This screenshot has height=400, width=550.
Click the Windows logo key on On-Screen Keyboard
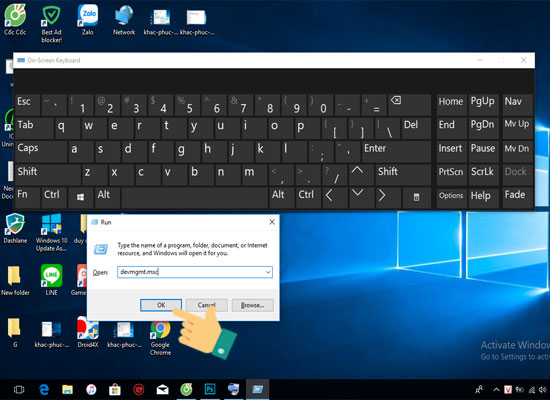point(80,198)
